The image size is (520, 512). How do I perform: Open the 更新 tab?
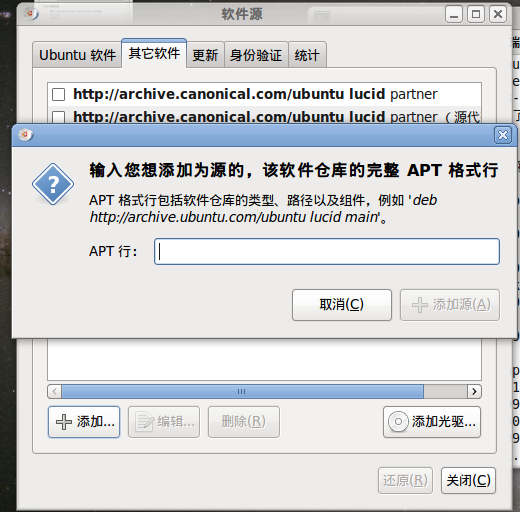[x=205, y=55]
